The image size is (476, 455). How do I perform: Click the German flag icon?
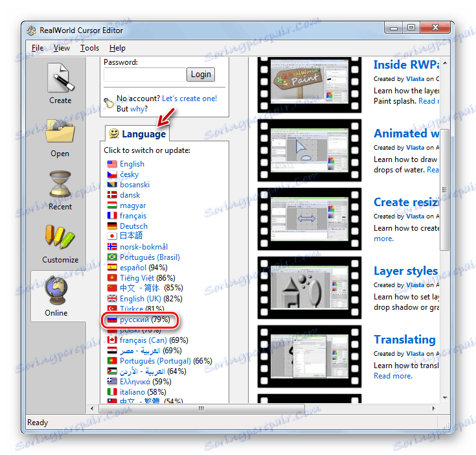click(x=112, y=226)
